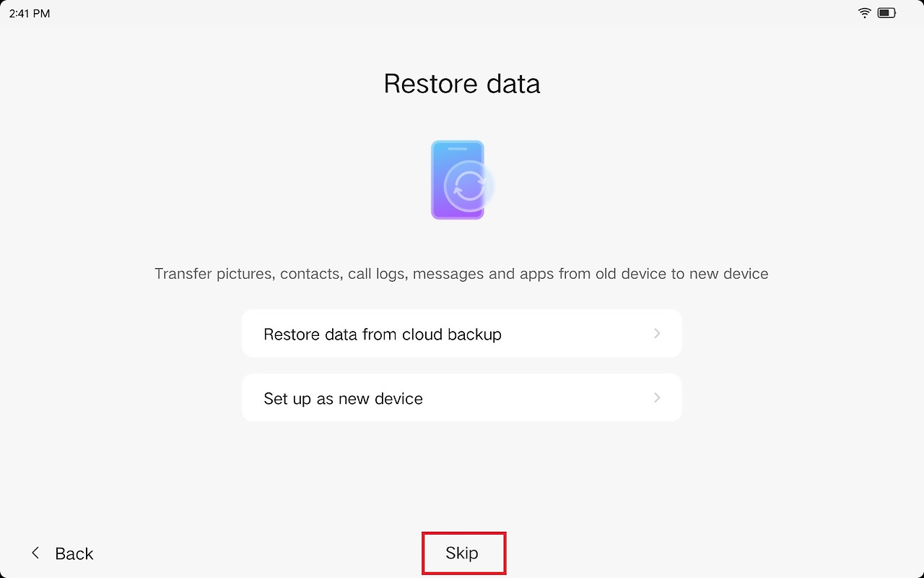Click the 2:41 PM clock
This screenshot has width=924, height=578.
pyautogui.click(x=30, y=14)
